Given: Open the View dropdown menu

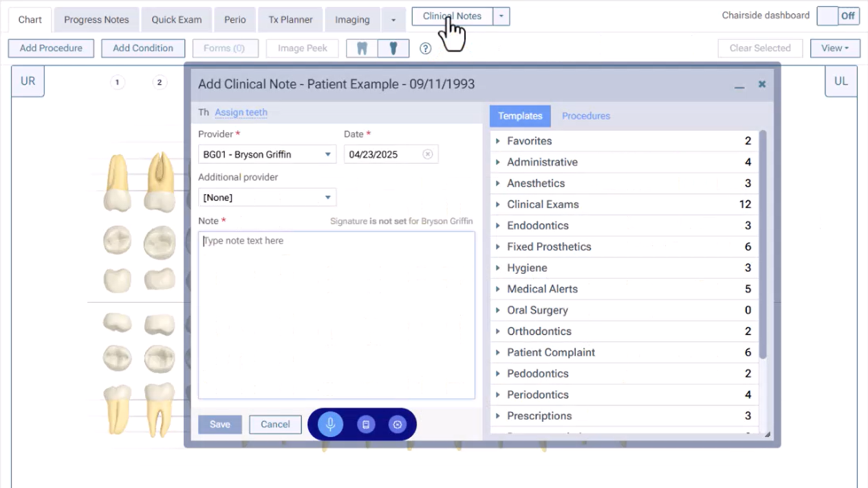Looking at the screenshot, I should (x=835, y=48).
